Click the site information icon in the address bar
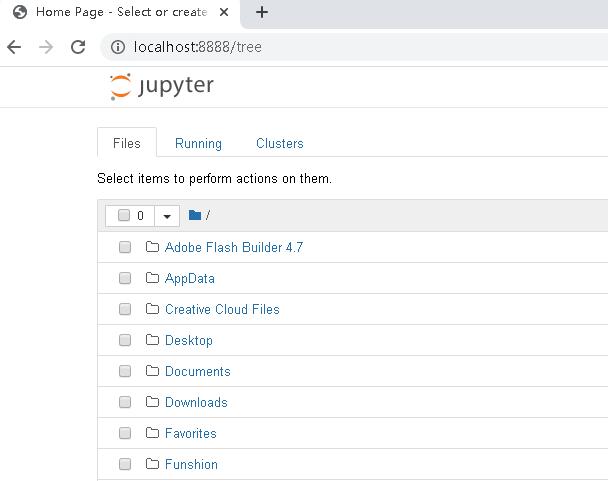Image resolution: width=608 pixels, height=481 pixels. click(117, 47)
